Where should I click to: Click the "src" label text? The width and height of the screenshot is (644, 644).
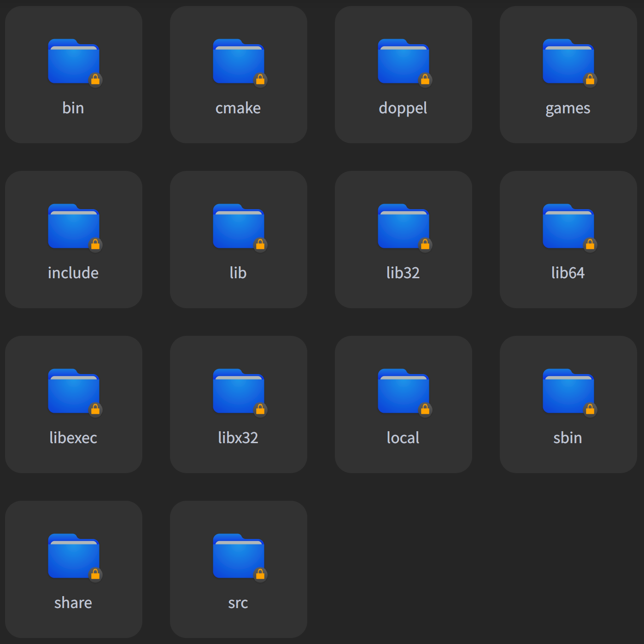coord(238,603)
